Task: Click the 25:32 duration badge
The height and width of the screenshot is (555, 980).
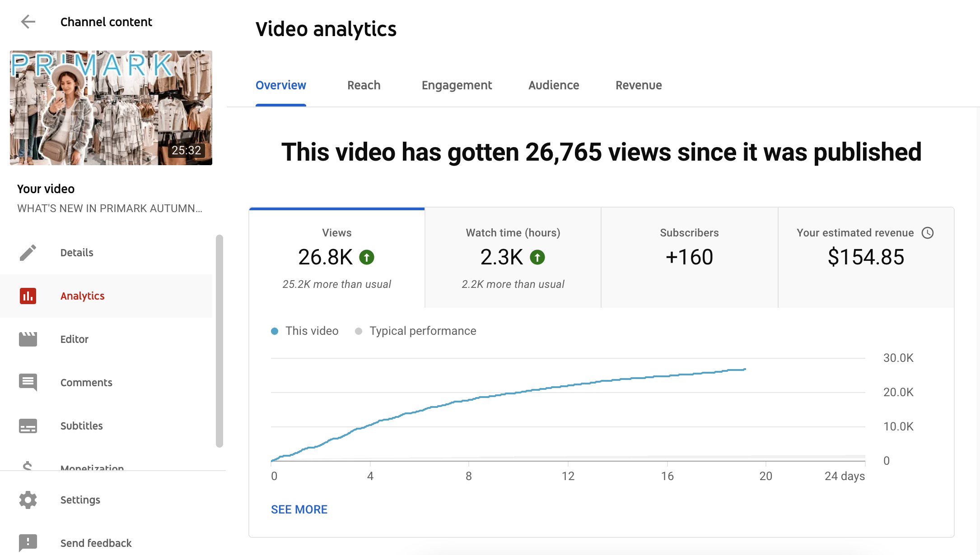Action: pos(186,150)
